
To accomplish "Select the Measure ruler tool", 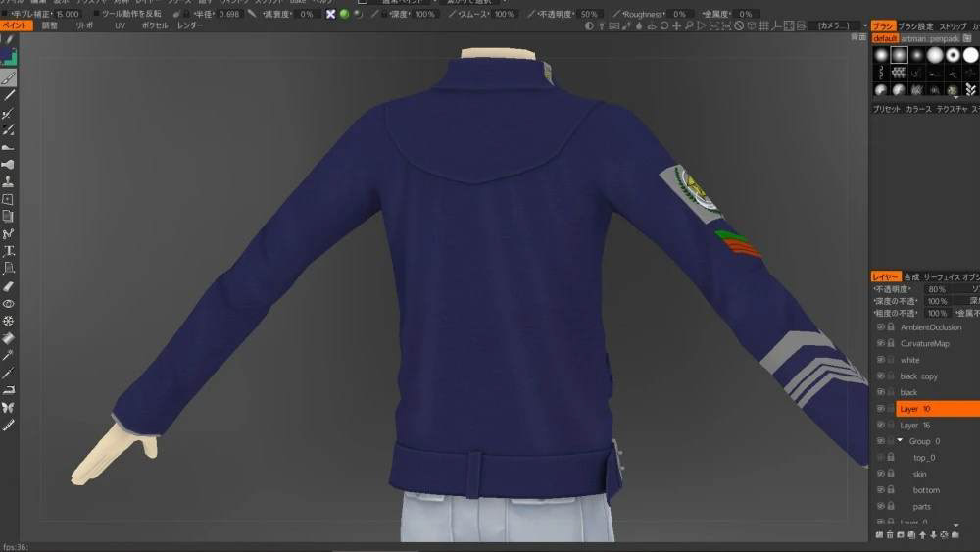I will tap(8, 426).
